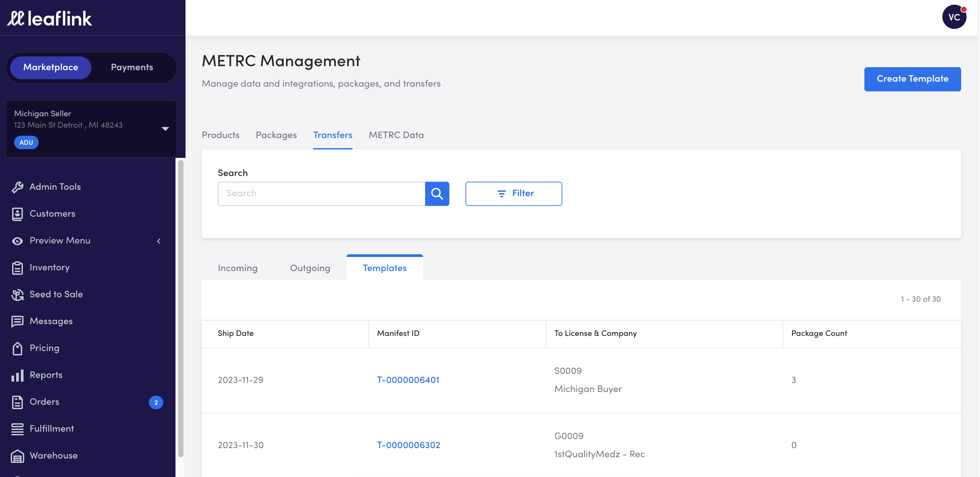Open the VC user avatar menu
980x477 pixels.
[x=954, y=17]
